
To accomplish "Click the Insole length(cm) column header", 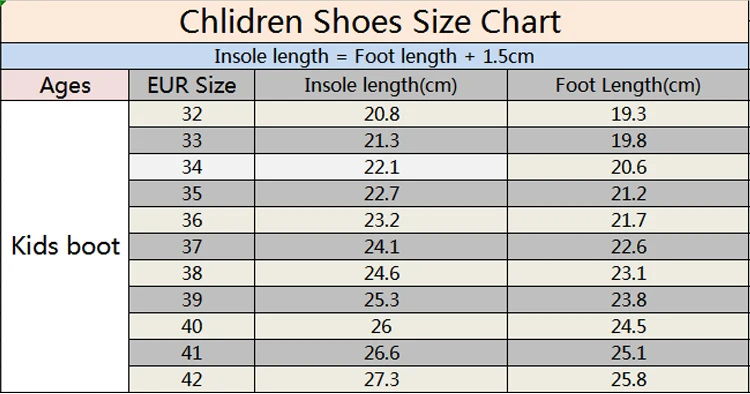I will point(381,86).
